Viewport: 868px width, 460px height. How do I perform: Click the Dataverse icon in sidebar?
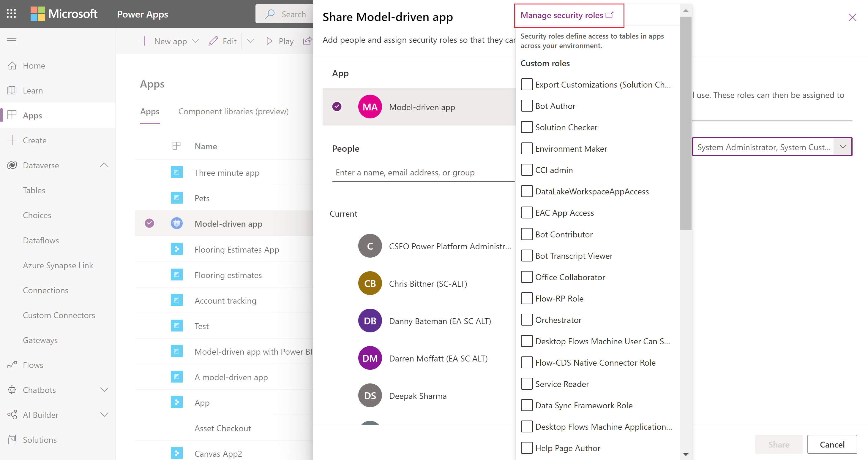click(x=12, y=165)
